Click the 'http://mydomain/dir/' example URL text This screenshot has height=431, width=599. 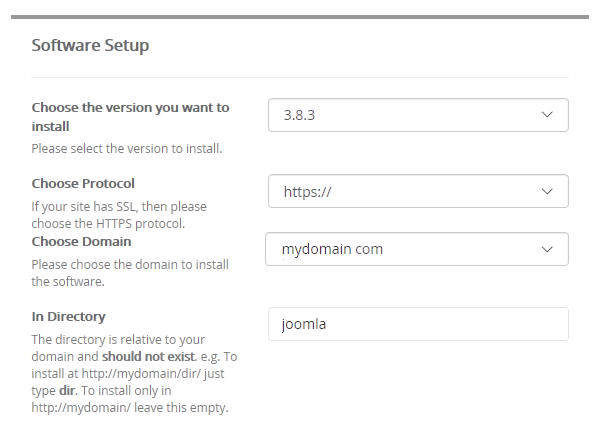[141, 373]
